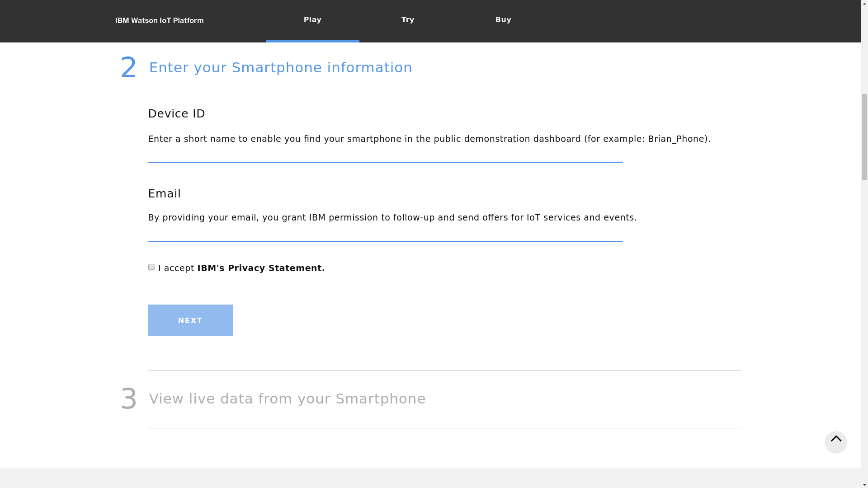Click the IBM Watson IoT Platform title

(159, 20)
